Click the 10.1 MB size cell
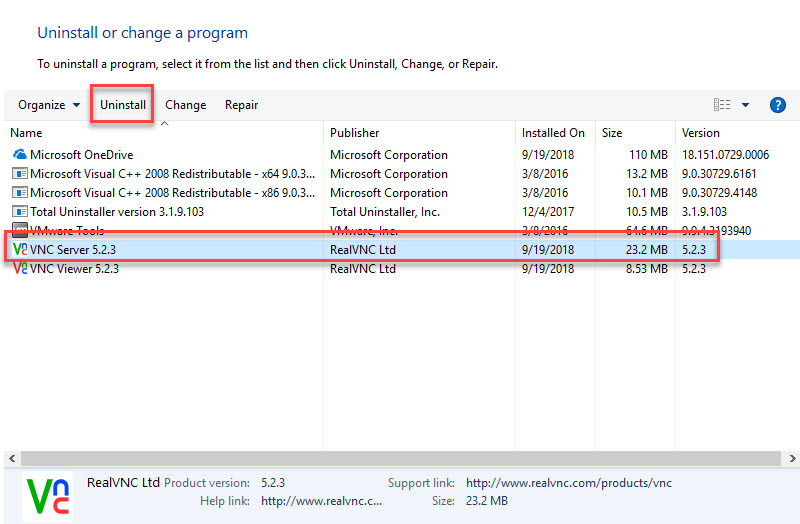This screenshot has width=800, height=524. (646, 192)
